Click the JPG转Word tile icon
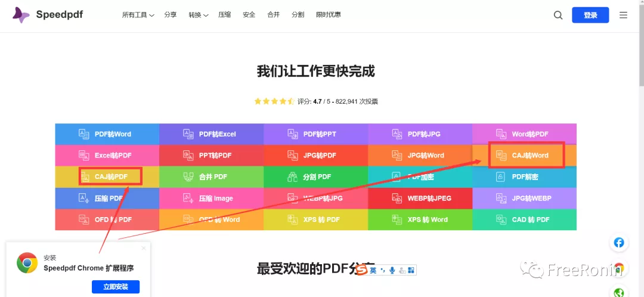Viewport: 644px width, 297px height. tap(397, 155)
